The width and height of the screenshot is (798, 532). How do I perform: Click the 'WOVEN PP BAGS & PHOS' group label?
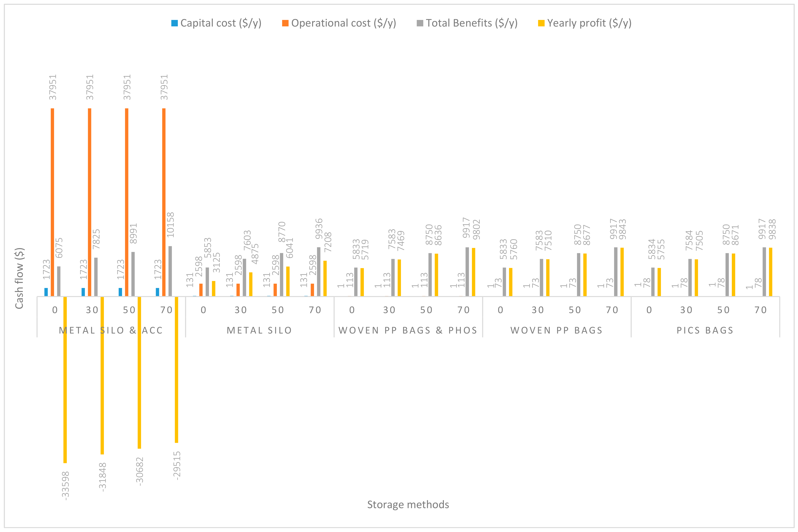pyautogui.click(x=408, y=331)
